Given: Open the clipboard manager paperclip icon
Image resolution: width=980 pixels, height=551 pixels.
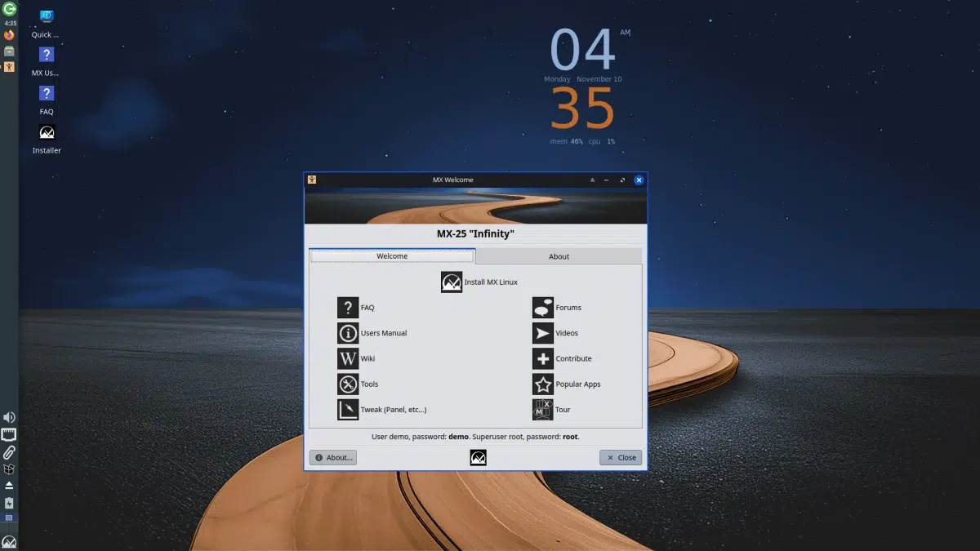Looking at the screenshot, I should click(9, 451).
